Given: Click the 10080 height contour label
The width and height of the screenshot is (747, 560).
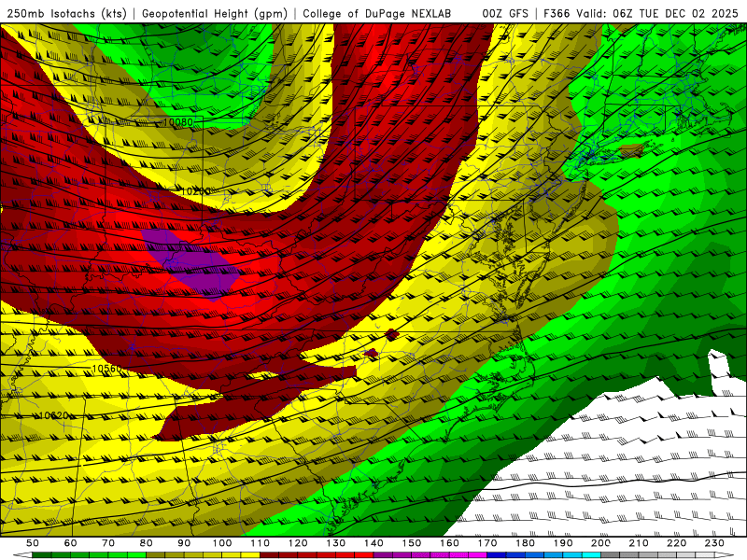Looking at the screenshot, I should click(x=178, y=122).
